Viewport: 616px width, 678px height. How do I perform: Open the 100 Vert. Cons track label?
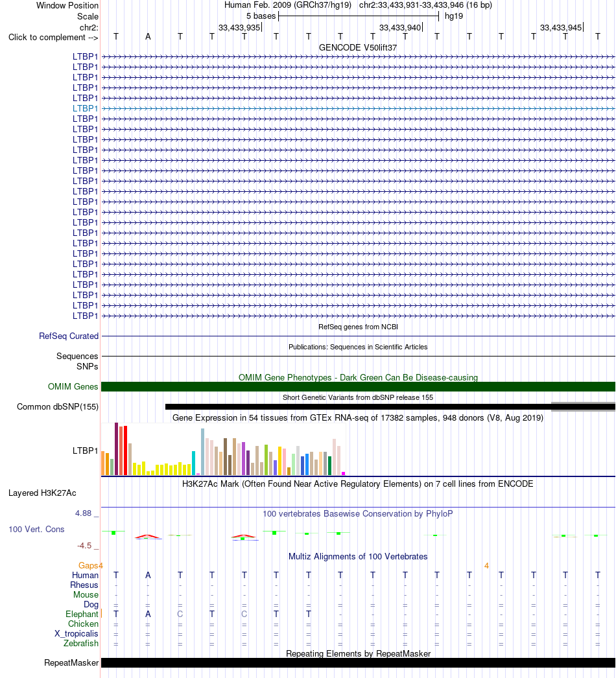point(36,530)
